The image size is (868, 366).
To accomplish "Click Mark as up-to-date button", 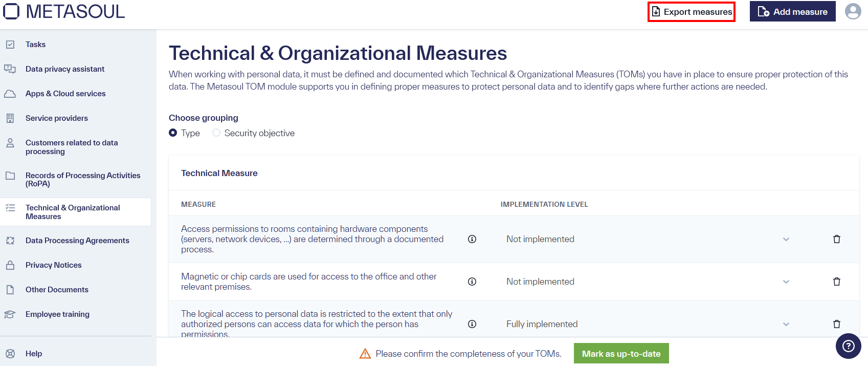I will (x=621, y=354).
